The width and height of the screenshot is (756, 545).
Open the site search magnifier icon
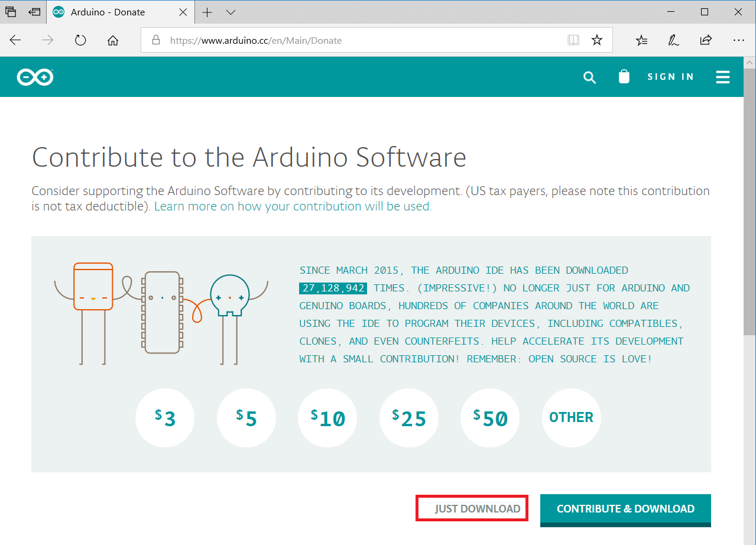[x=589, y=77]
